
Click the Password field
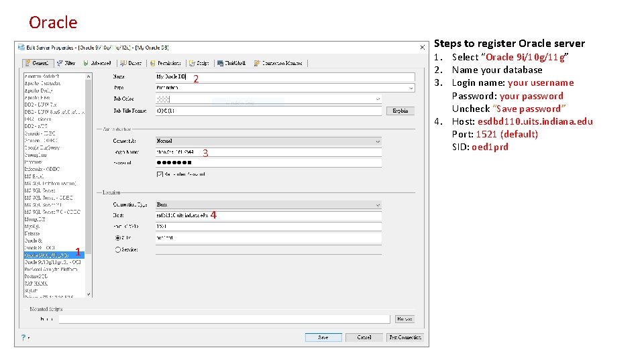[268, 163]
